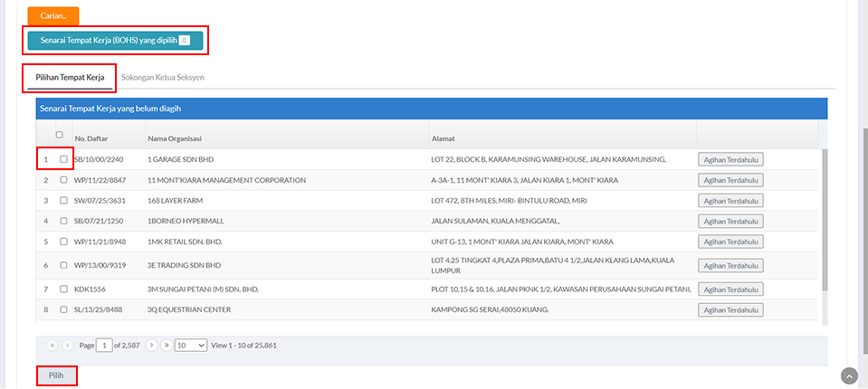Click Agihan Terdahulu for 1 GARAGE SDN BHD

(730, 159)
